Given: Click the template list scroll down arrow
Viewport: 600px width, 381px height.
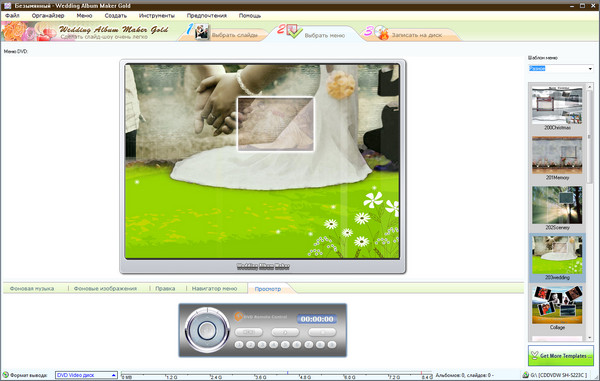Looking at the screenshot, I should [x=589, y=338].
